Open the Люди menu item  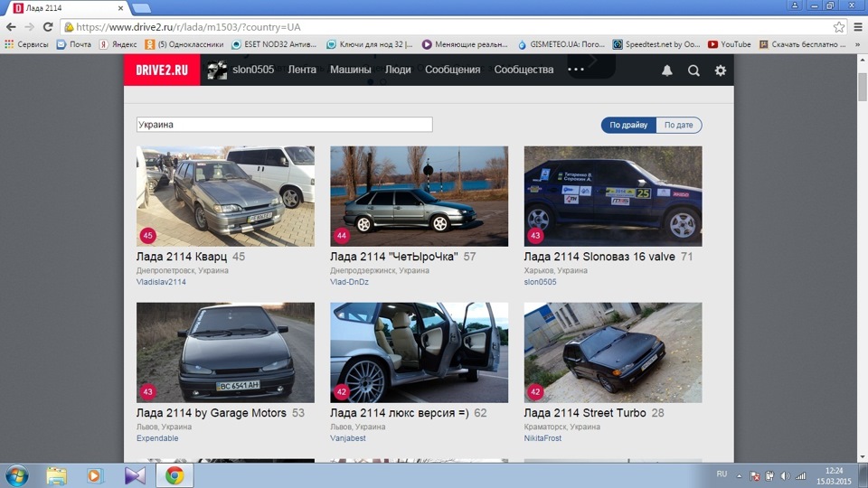pos(398,70)
